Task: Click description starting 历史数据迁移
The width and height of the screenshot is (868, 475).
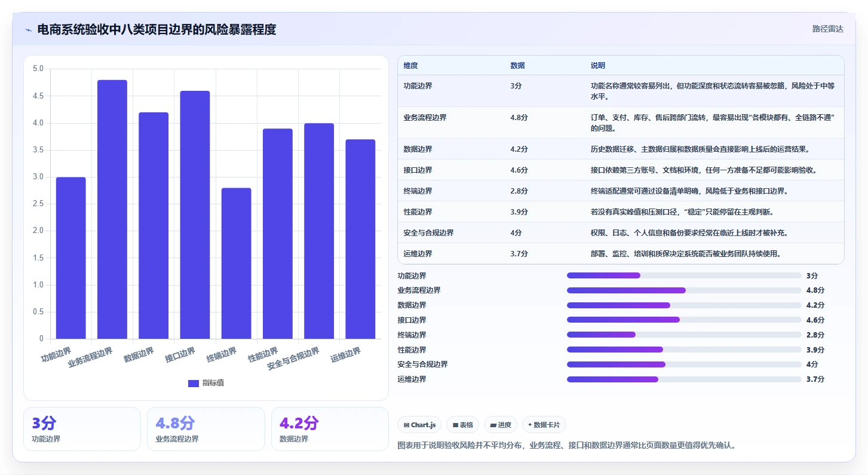Action: pyautogui.click(x=700, y=149)
